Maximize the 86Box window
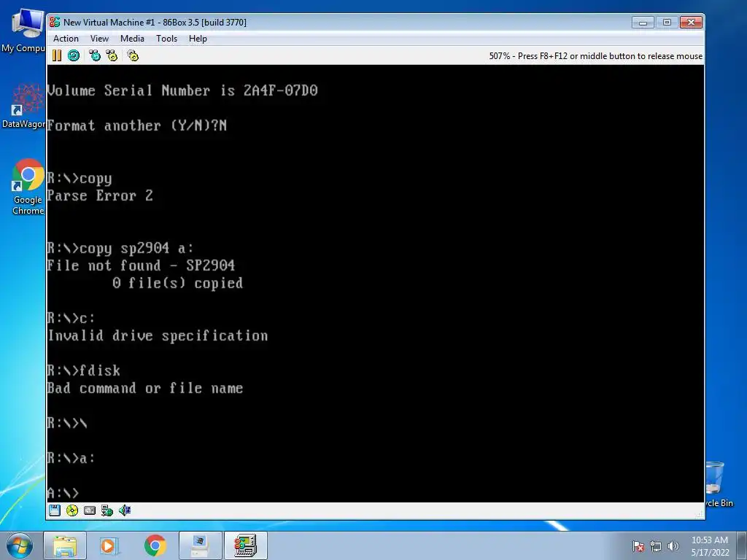 click(667, 23)
